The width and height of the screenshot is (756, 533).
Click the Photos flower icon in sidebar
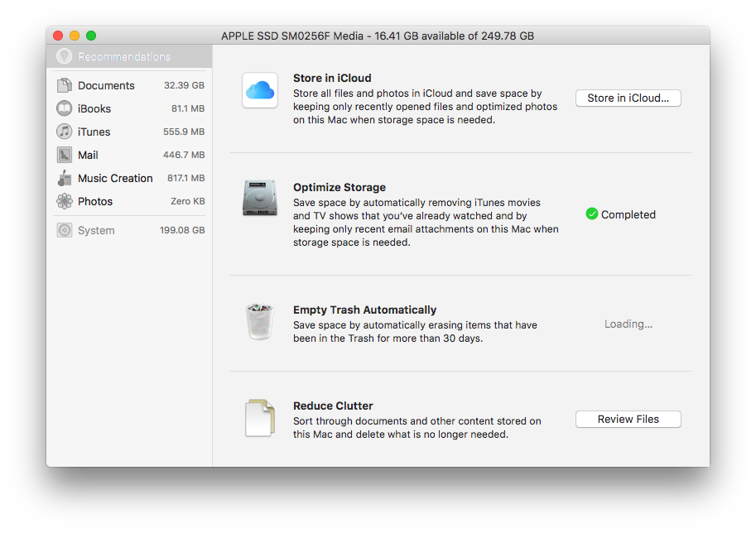[x=65, y=201]
